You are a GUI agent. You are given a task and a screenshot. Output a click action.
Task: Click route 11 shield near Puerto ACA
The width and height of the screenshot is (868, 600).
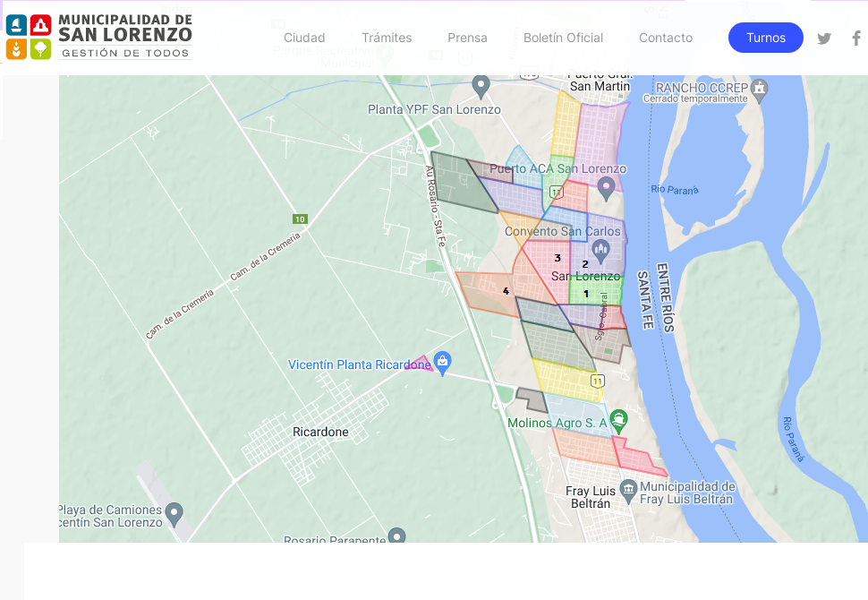[x=557, y=193]
